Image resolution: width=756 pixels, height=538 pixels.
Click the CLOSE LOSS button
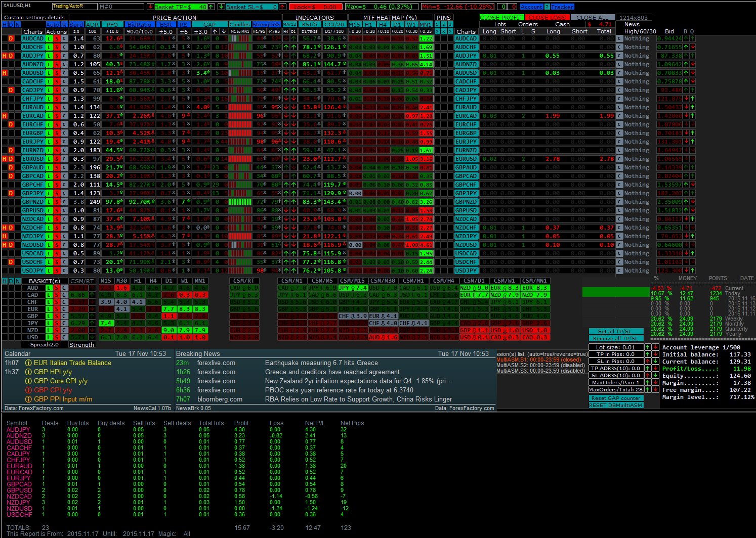pos(547,17)
